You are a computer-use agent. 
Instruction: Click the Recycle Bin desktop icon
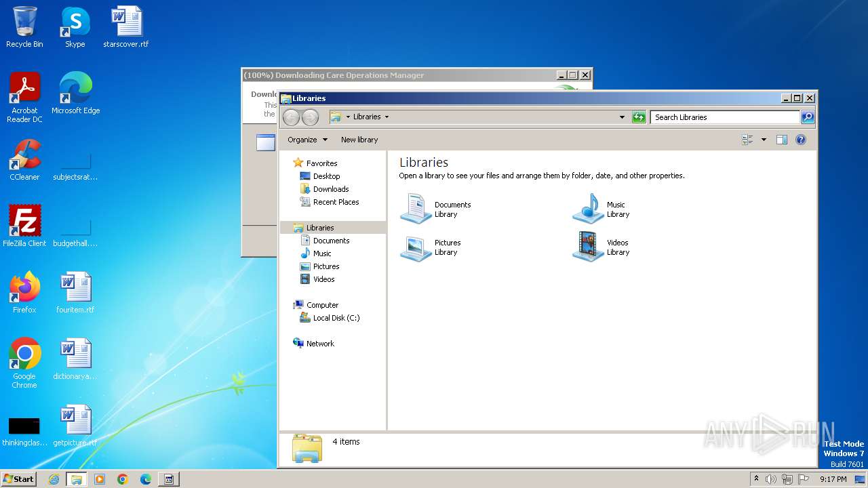point(24,27)
